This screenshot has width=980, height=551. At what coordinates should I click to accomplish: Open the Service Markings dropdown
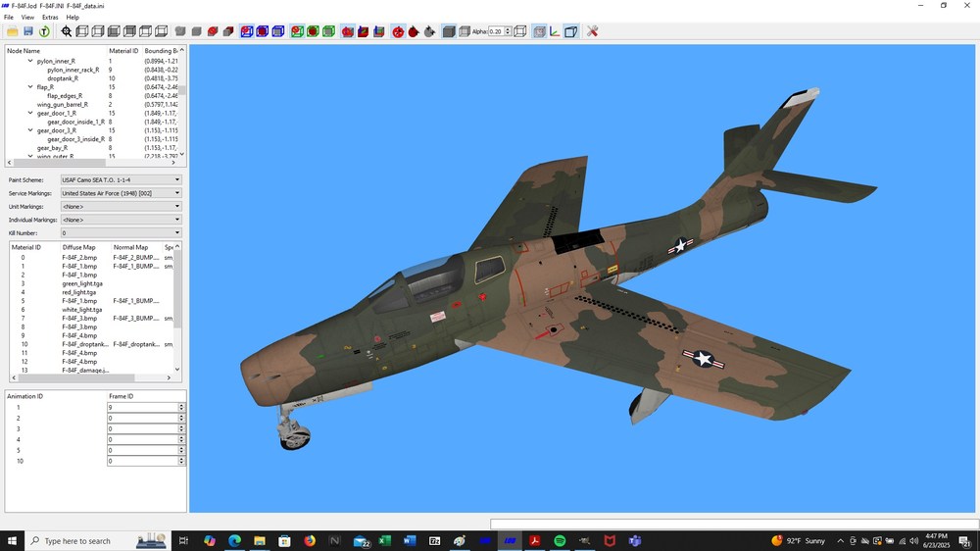tap(122, 193)
